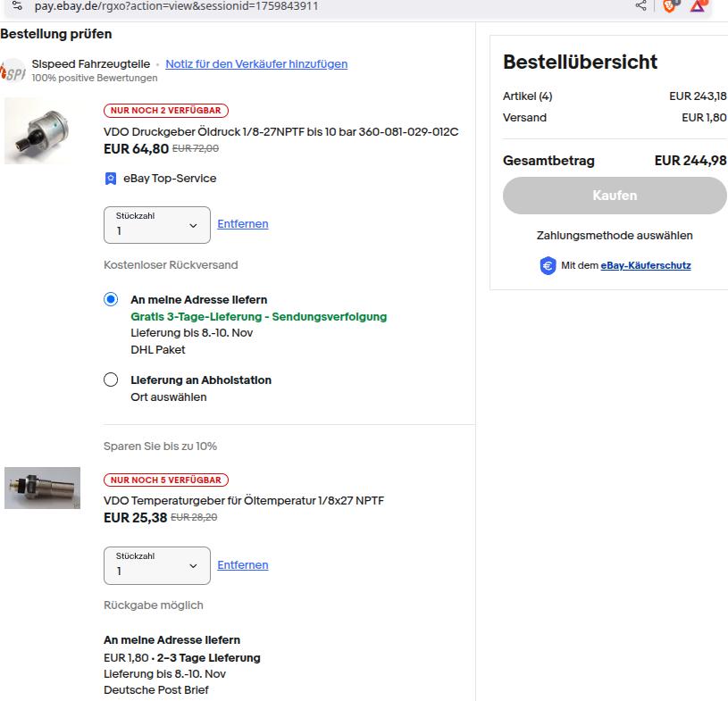Click the eBay Top-Service badge icon

[111, 179]
